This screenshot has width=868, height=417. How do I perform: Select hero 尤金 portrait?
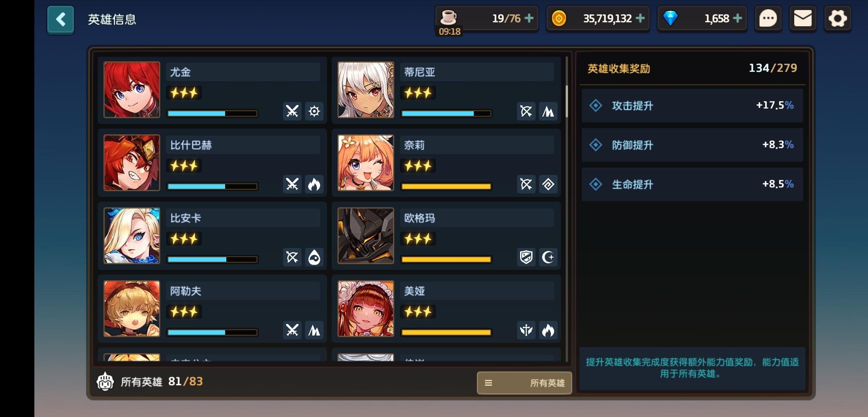[x=132, y=90]
